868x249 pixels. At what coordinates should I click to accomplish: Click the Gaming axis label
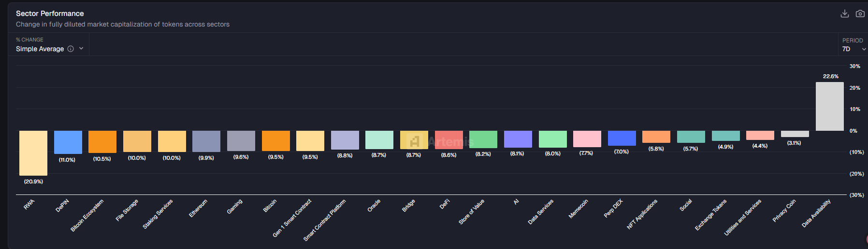(234, 207)
